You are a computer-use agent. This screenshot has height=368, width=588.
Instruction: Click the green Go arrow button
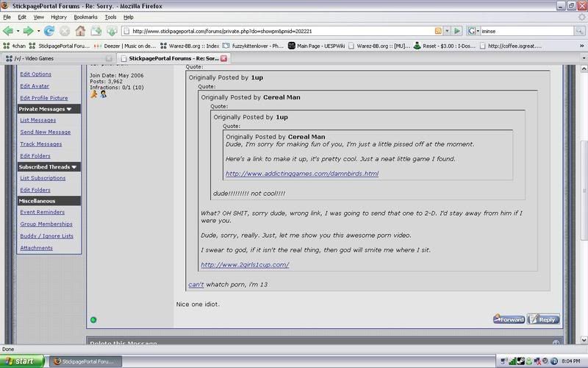click(x=456, y=31)
